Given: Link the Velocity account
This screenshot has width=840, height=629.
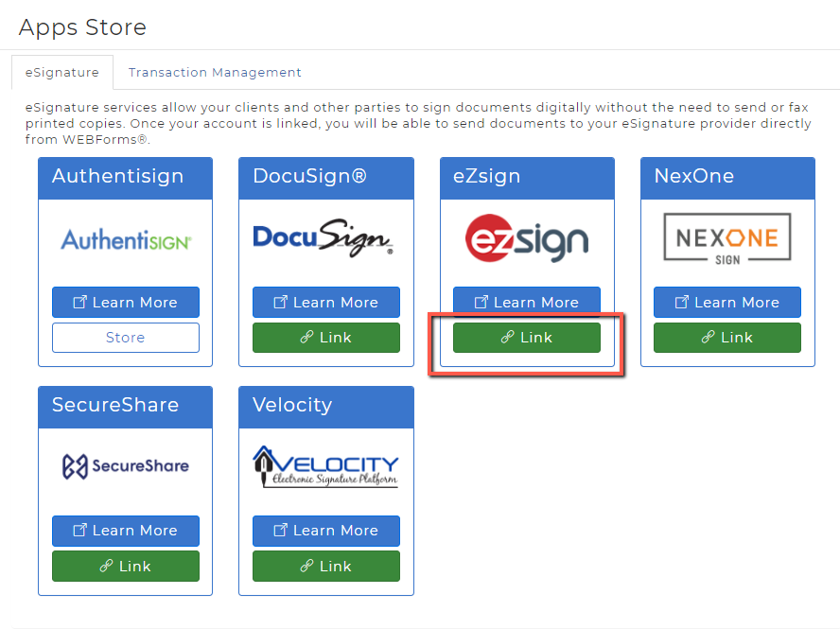Looking at the screenshot, I should (326, 567).
